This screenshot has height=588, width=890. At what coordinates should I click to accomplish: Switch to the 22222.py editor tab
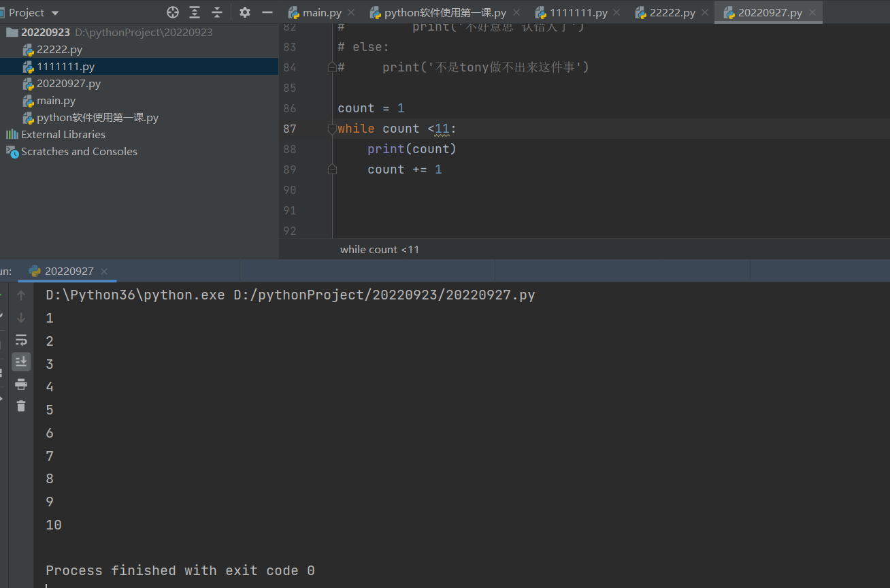pyautogui.click(x=672, y=13)
